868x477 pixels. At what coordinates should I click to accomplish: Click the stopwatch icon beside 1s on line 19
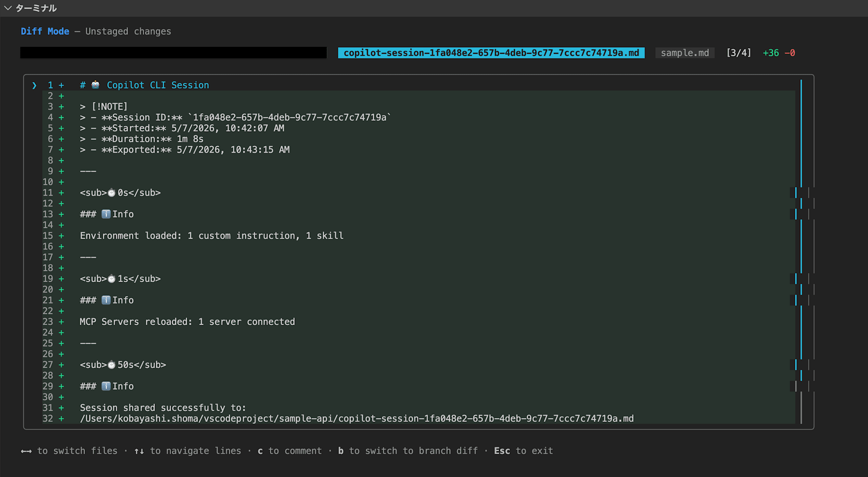click(112, 279)
